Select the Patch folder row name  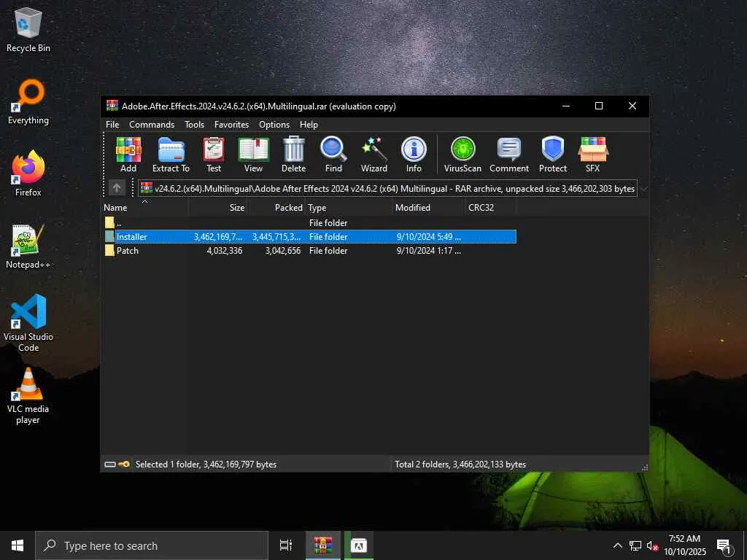pyautogui.click(x=128, y=251)
